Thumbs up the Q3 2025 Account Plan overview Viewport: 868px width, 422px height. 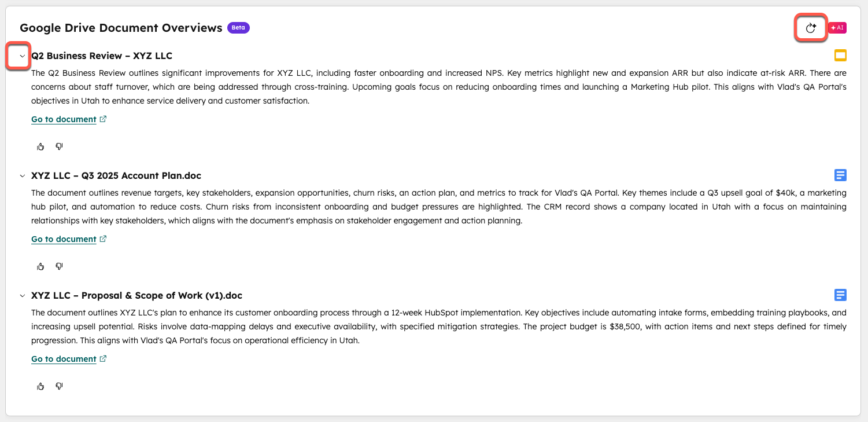tap(40, 266)
